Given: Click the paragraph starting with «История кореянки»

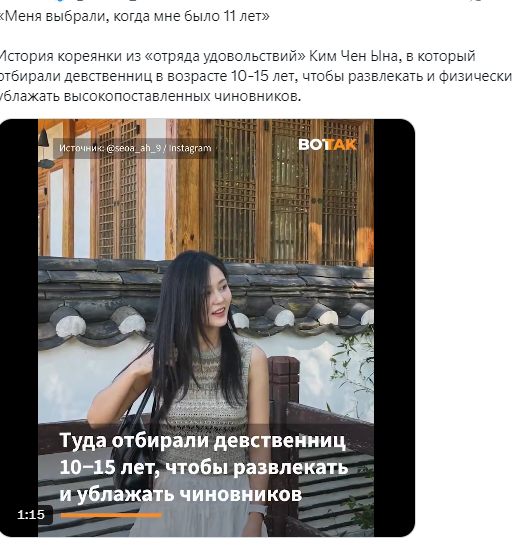Looking at the screenshot, I should [x=255, y=76].
